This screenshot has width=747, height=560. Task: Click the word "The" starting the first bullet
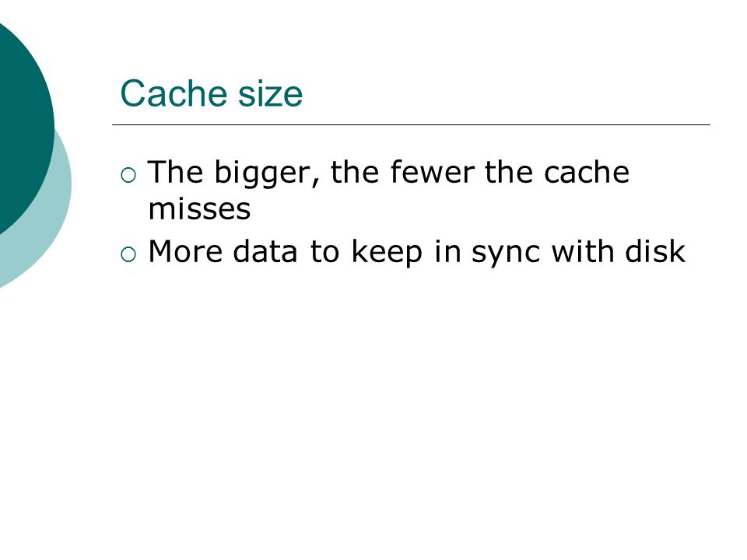[x=175, y=171]
